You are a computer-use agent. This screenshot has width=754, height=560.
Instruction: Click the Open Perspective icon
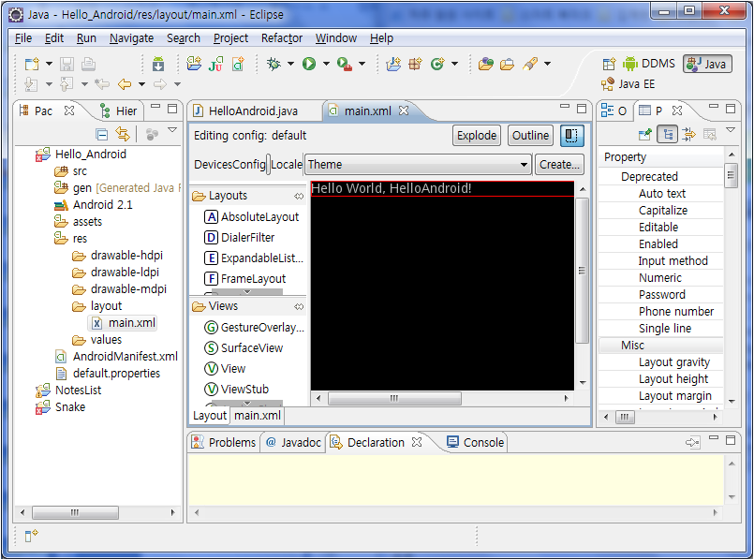click(609, 64)
